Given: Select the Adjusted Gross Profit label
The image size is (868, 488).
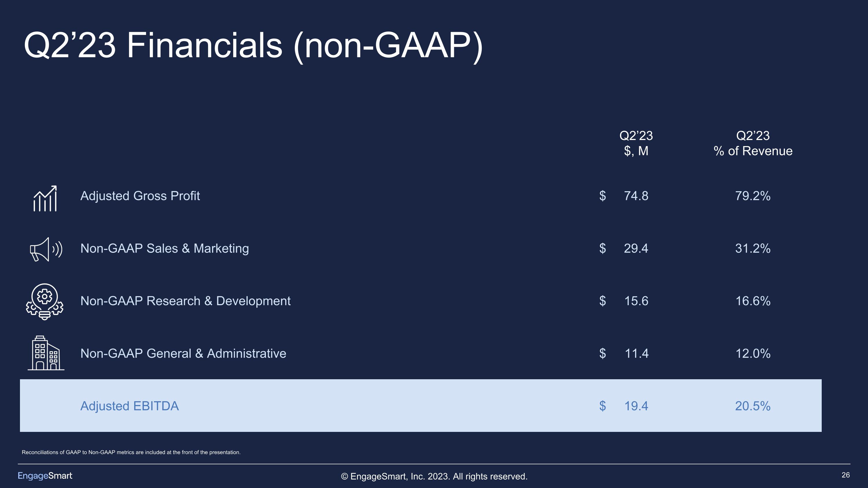Looking at the screenshot, I should click(140, 196).
